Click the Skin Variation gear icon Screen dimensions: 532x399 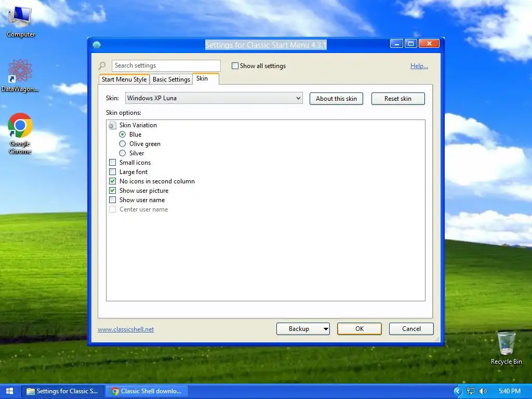click(112, 126)
